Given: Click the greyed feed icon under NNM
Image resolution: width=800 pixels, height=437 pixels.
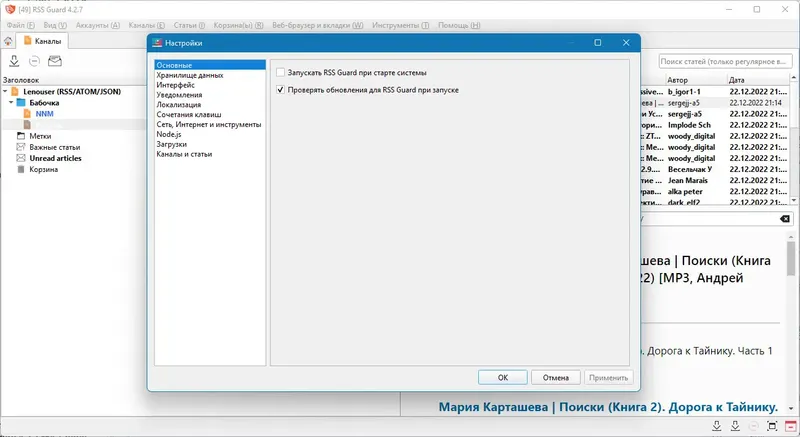Looking at the screenshot, I should (x=28, y=125).
